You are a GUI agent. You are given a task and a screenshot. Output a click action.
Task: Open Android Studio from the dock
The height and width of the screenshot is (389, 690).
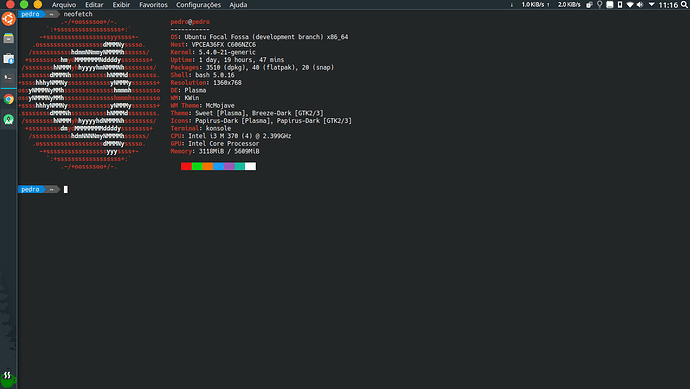8,119
